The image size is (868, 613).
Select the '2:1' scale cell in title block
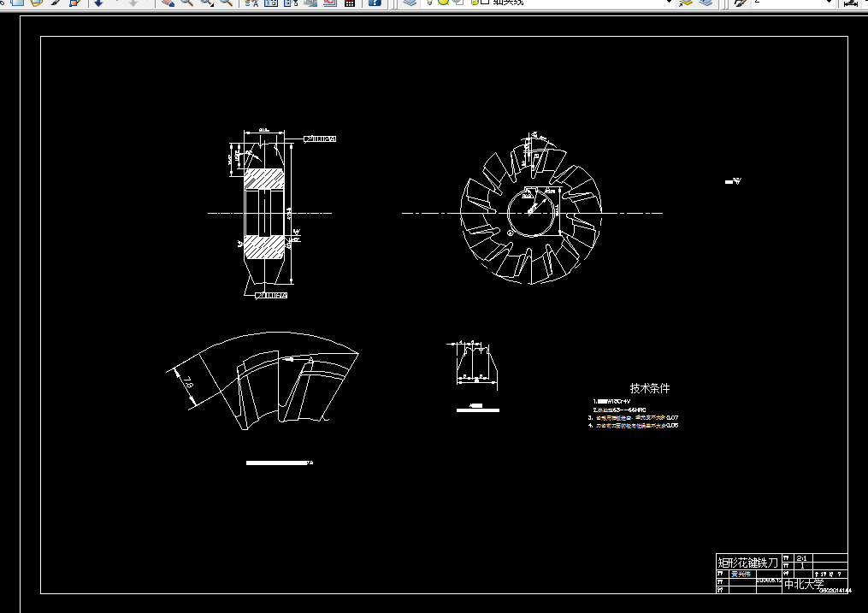point(801,558)
